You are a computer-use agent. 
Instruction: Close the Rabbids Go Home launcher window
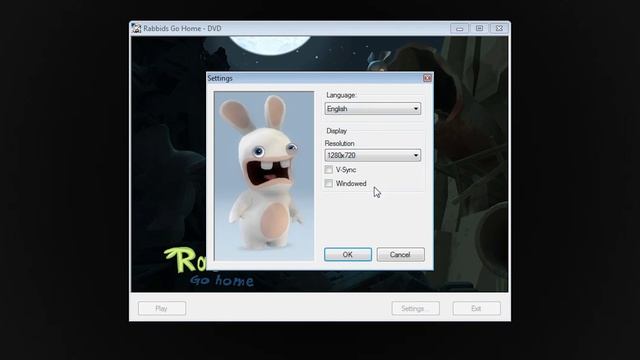tap(499, 28)
